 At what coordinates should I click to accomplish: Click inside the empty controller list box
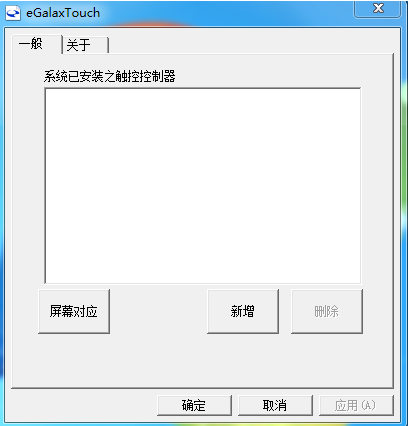pos(203,186)
